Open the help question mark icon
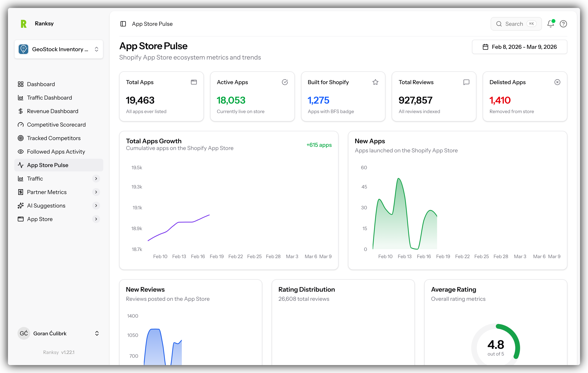This screenshot has width=588, height=373. [x=563, y=24]
